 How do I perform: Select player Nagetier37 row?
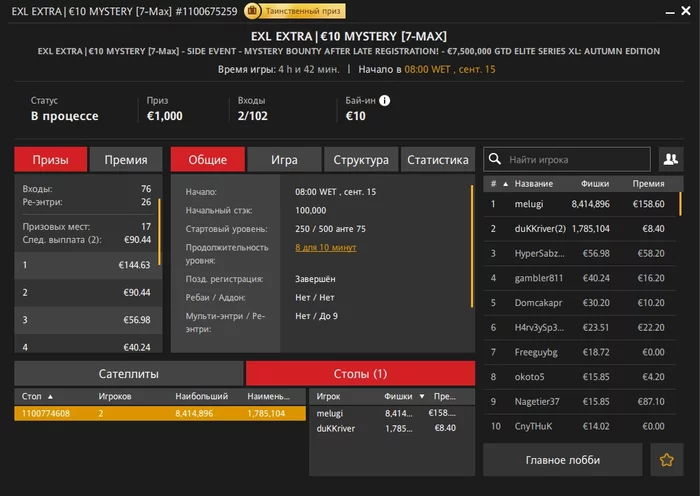[x=579, y=401]
